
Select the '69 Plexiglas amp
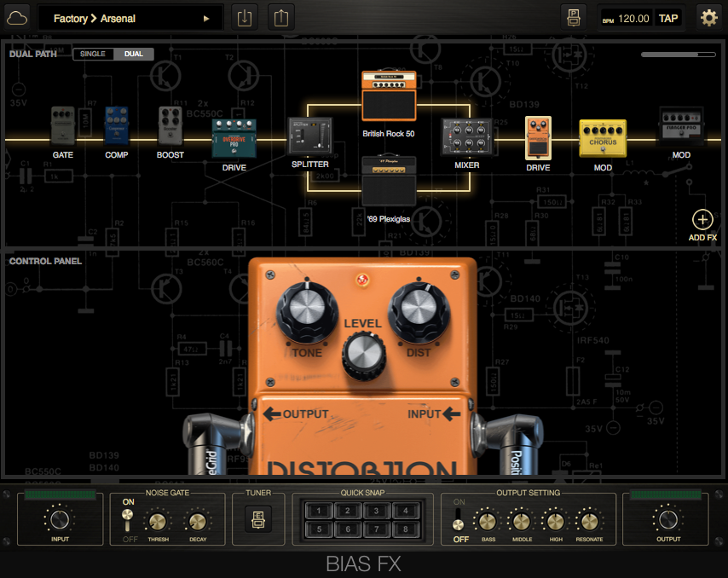coord(389,179)
